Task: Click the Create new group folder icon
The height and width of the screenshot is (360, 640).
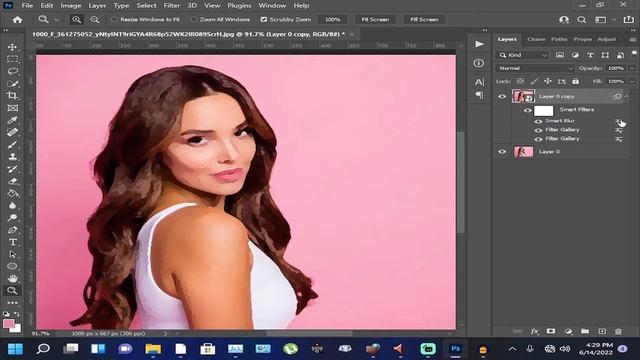Action: 585,331
